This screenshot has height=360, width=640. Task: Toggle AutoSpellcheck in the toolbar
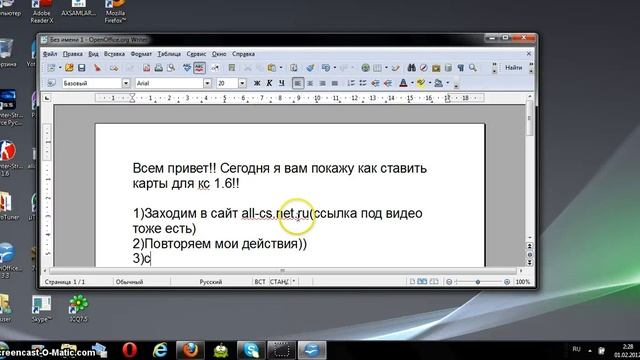pos(200,68)
